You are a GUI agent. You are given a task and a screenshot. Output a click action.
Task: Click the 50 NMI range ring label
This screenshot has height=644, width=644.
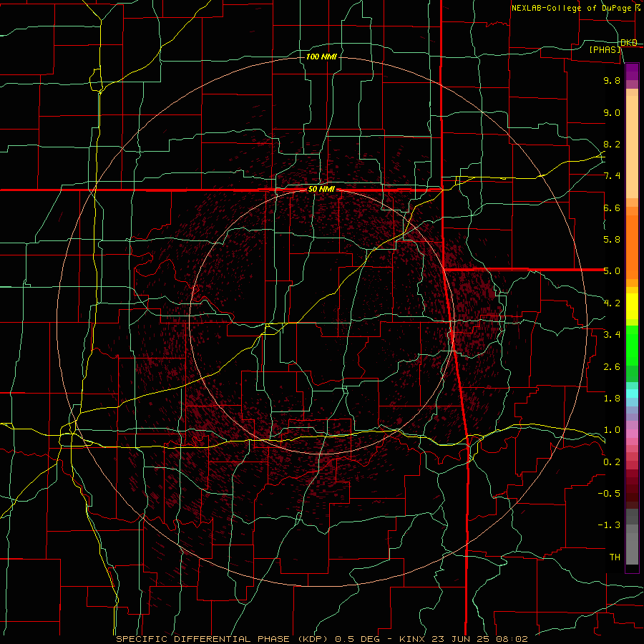tap(321, 190)
